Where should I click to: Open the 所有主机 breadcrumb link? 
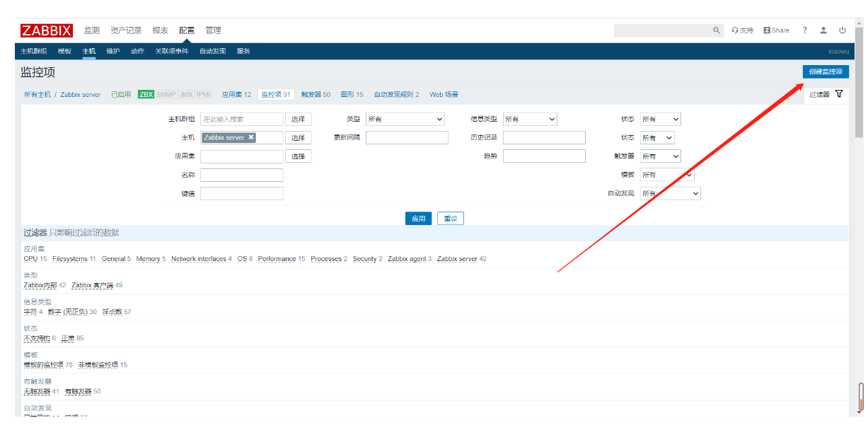click(37, 94)
